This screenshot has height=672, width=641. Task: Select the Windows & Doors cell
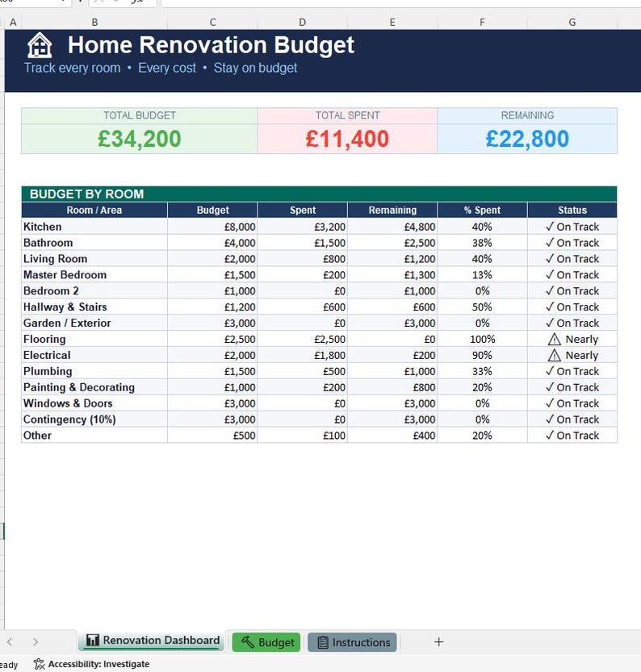click(94, 403)
